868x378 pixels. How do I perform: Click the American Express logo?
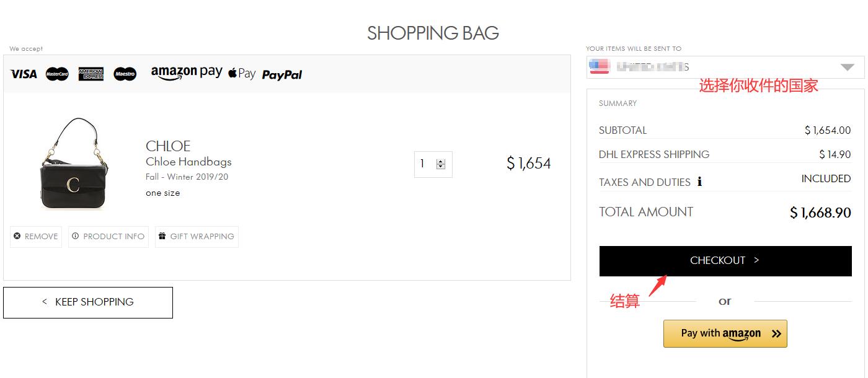coord(91,74)
